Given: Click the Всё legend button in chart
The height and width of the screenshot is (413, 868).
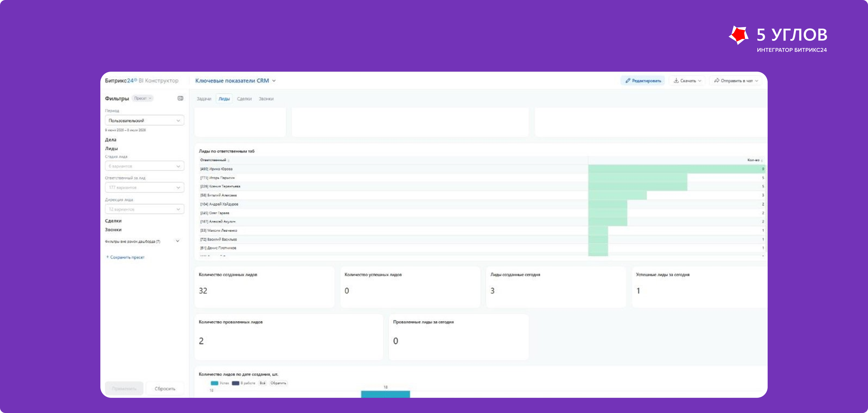Looking at the screenshot, I should 263,383.
